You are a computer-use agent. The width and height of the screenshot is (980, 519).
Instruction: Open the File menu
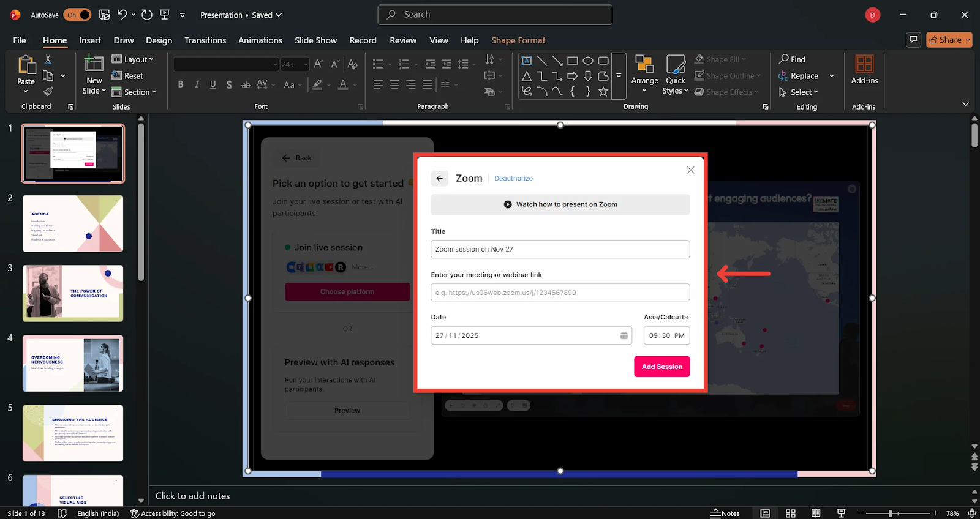coord(20,40)
